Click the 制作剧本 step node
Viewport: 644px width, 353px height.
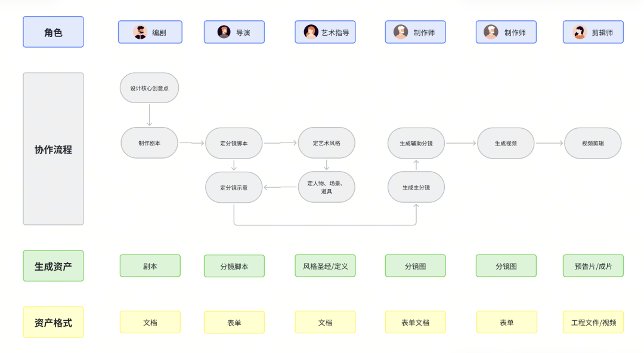149,143
